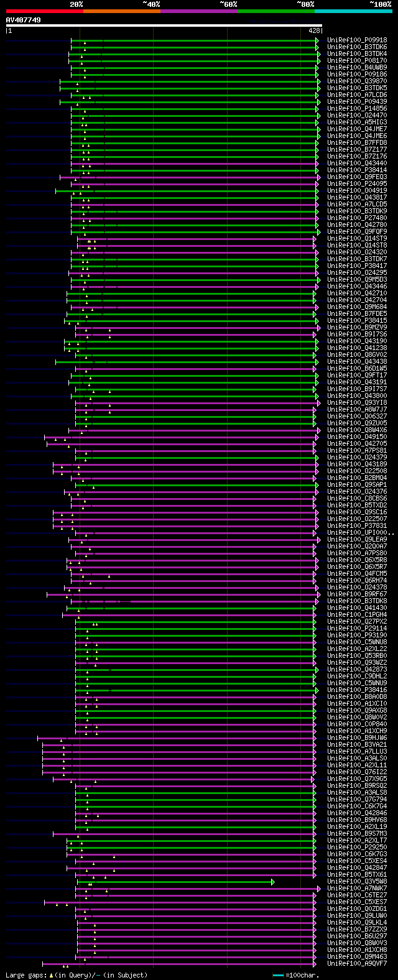Click the orange ~40% identity legend segment
Screen dimensions: 398x980
(x=122, y=11)
